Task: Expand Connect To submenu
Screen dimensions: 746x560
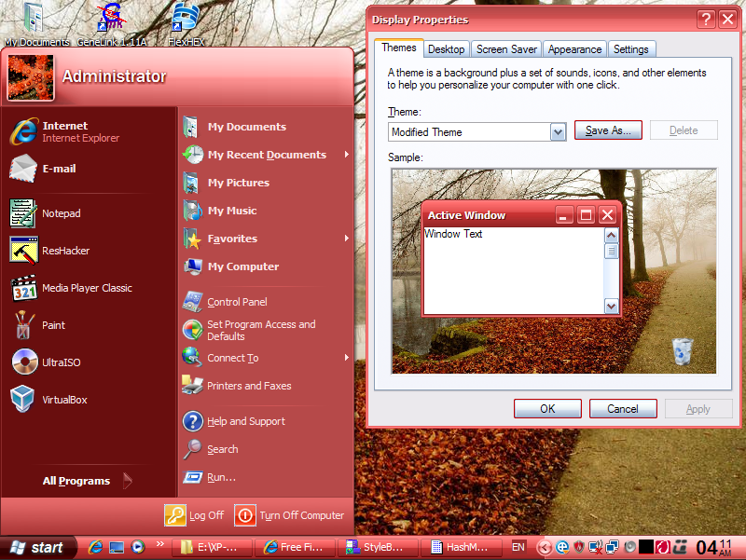Action: (x=267, y=358)
